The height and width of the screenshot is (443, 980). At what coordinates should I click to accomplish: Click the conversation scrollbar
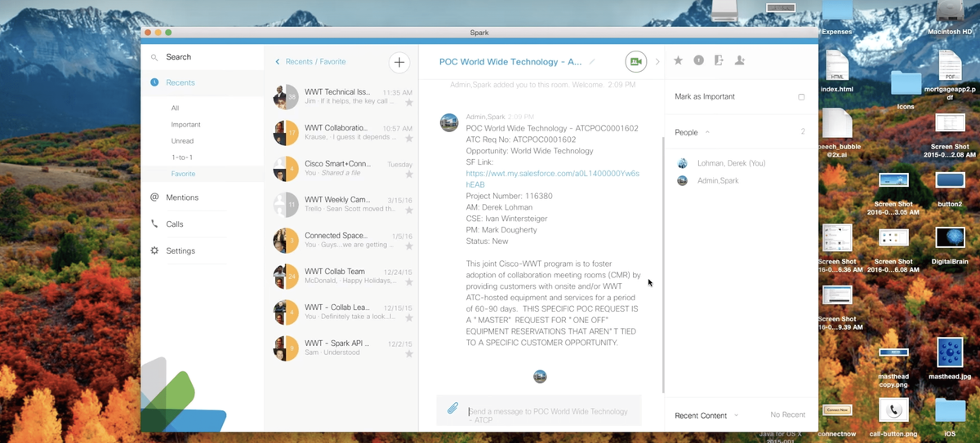663,261
